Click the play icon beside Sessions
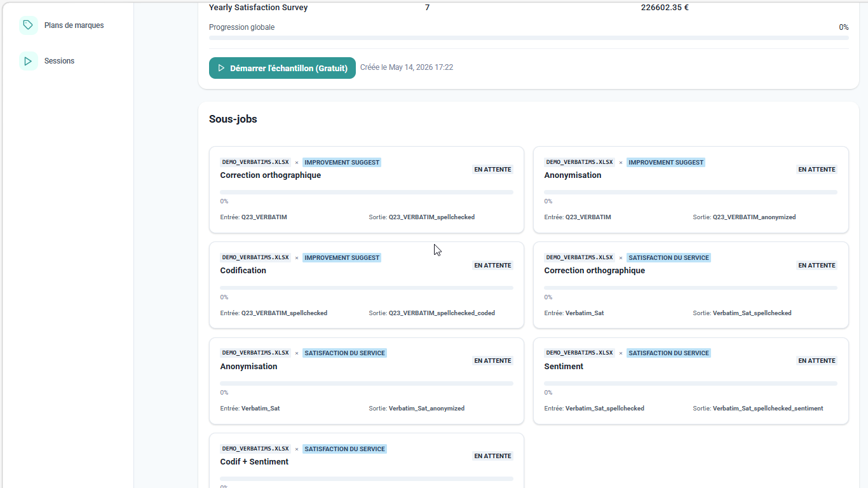The height and width of the screenshot is (488, 868). tap(28, 61)
